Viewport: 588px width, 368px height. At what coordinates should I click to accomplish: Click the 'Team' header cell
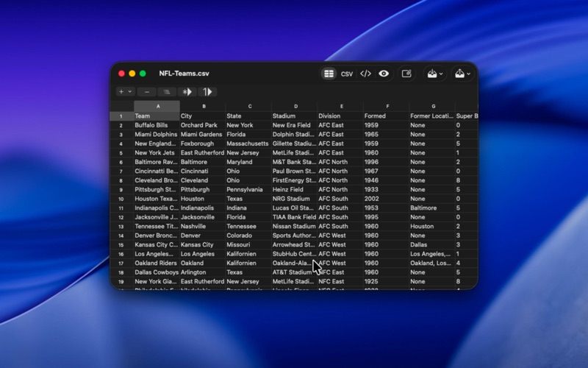(157, 116)
